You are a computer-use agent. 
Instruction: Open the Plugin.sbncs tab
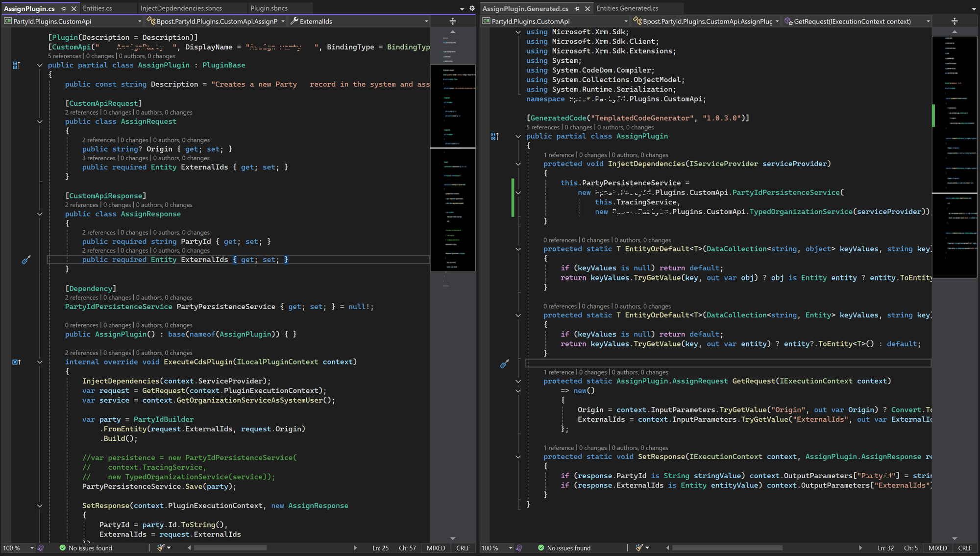click(269, 8)
